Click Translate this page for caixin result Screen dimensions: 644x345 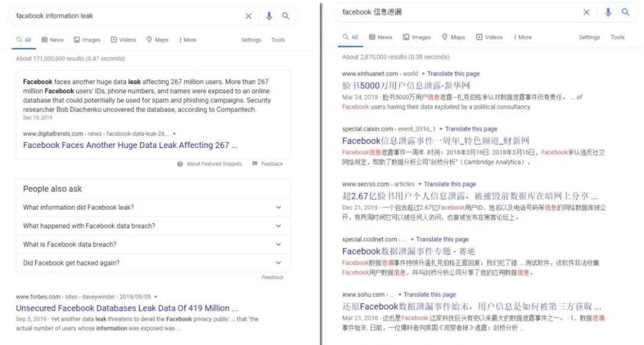pos(471,129)
